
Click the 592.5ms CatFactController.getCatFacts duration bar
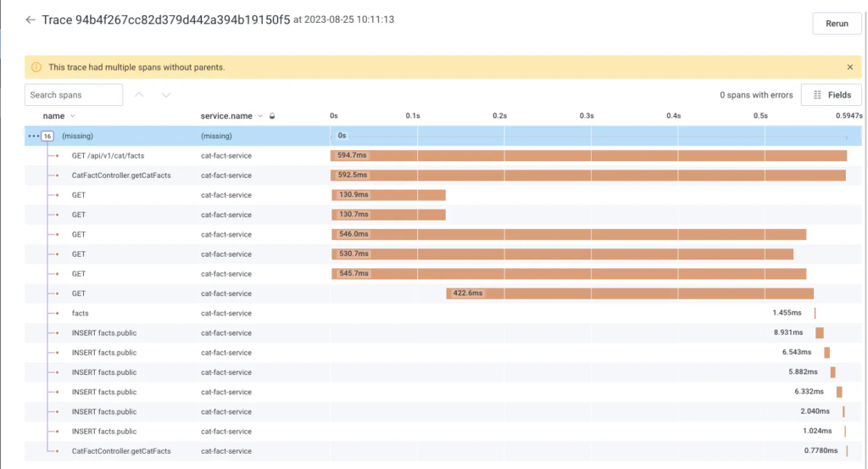(587, 176)
